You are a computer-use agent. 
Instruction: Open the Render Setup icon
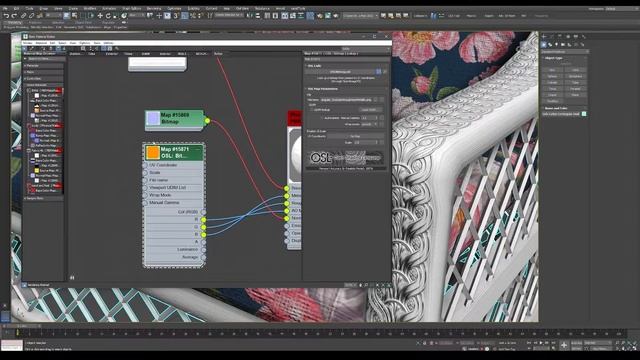(x=320, y=16)
